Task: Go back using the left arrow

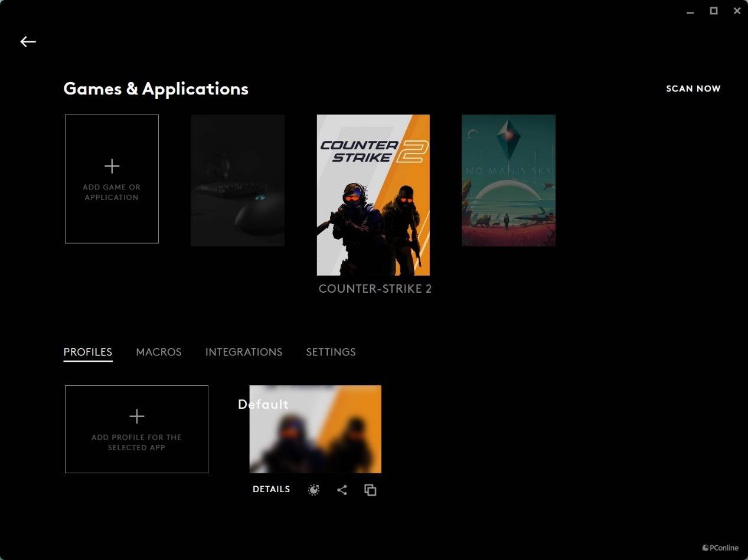Action: 28,41
